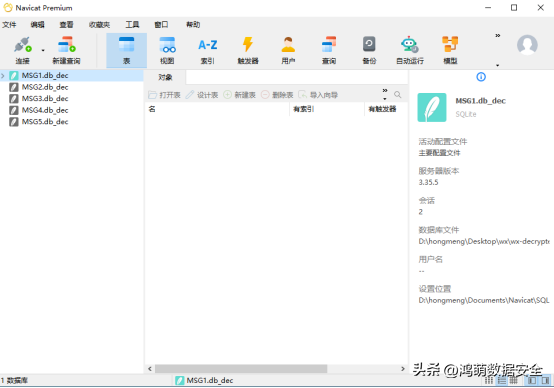Open the Help (帮助) menu
This screenshot has height=388, width=554.
[193, 25]
